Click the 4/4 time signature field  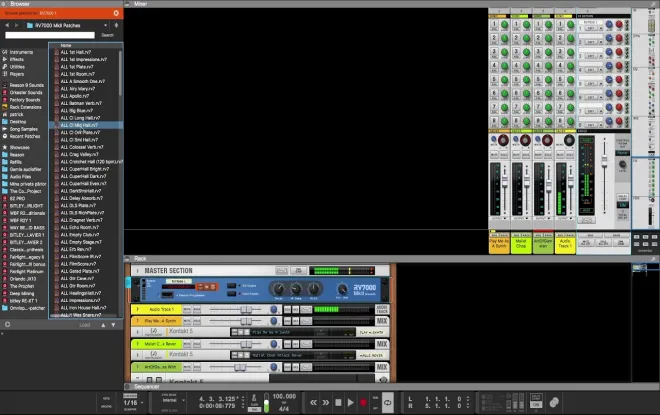pyautogui.click(x=284, y=409)
